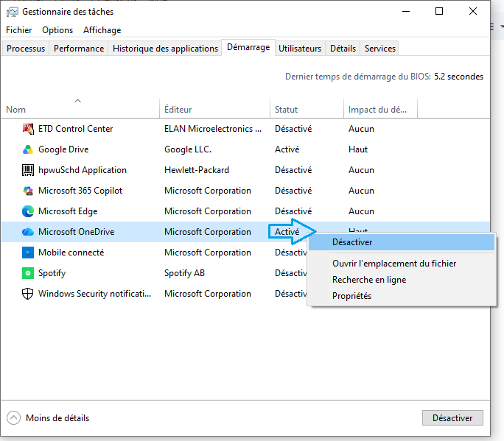
Task: Switch to the Processus tab
Action: point(26,48)
